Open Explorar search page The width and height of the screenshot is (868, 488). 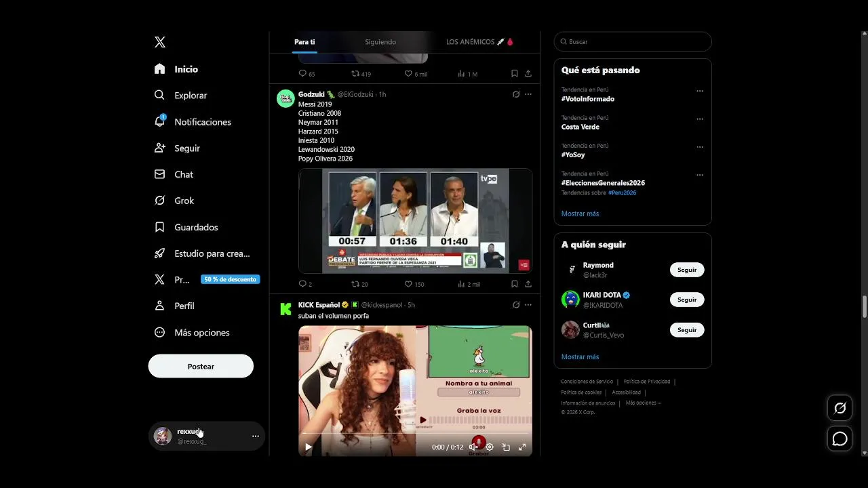[x=180, y=96]
